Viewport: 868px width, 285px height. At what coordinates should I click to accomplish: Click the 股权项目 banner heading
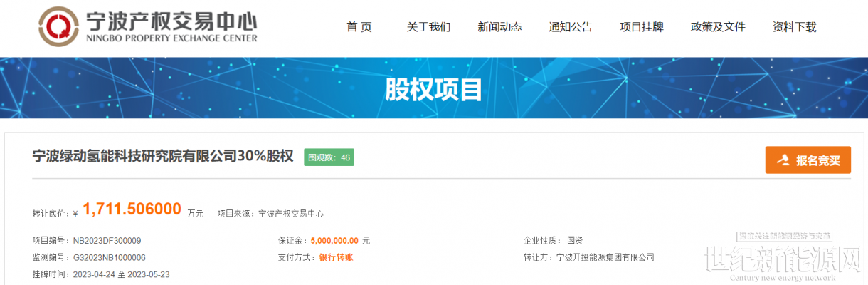pos(434,90)
